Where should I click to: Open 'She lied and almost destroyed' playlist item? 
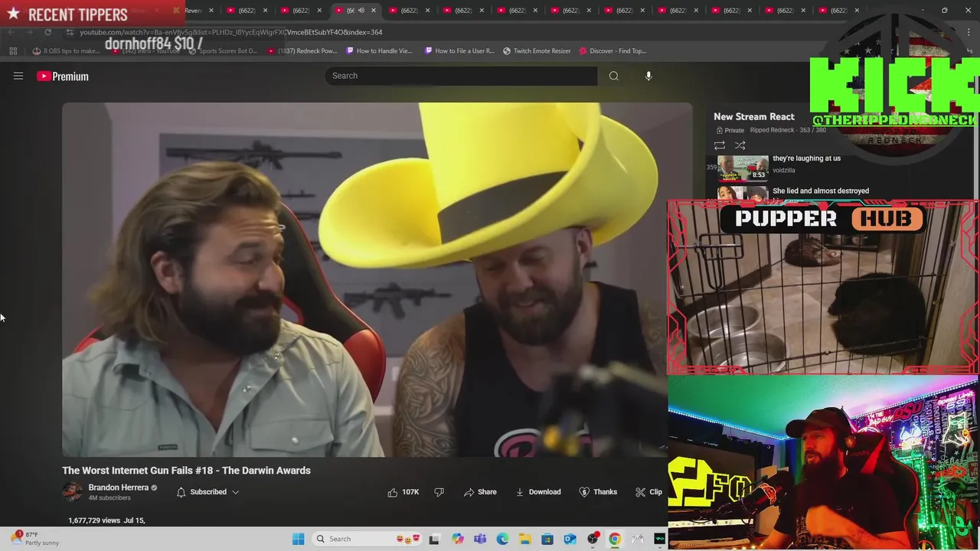pyautogui.click(x=821, y=191)
